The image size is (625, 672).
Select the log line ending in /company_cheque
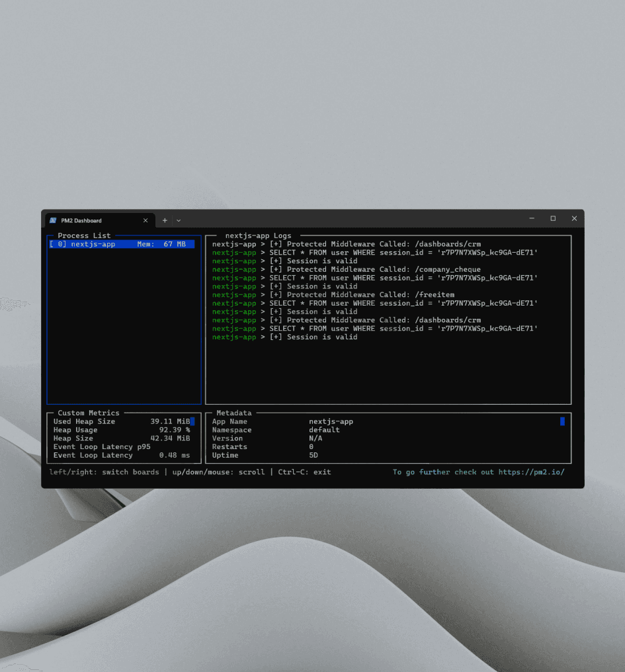point(347,270)
